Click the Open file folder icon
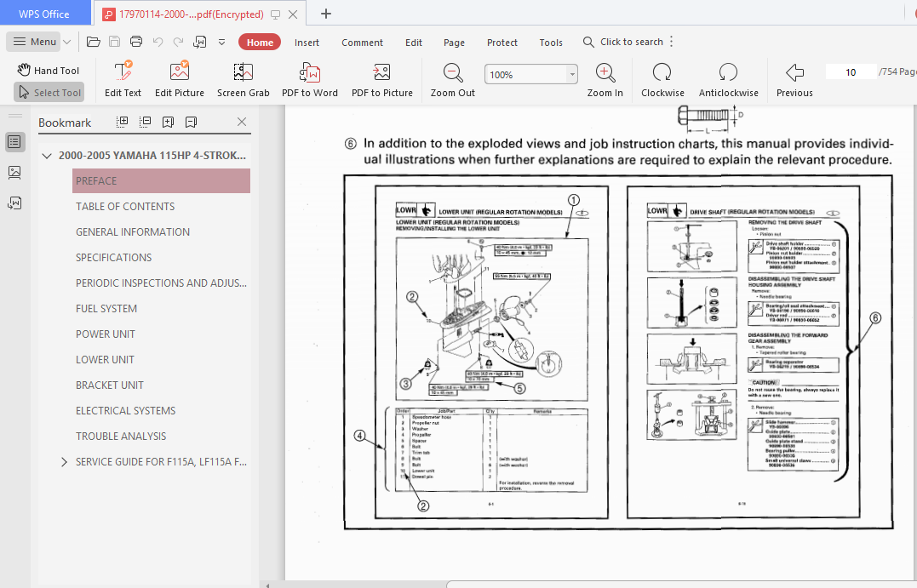The width and height of the screenshot is (917, 588). 94,42
